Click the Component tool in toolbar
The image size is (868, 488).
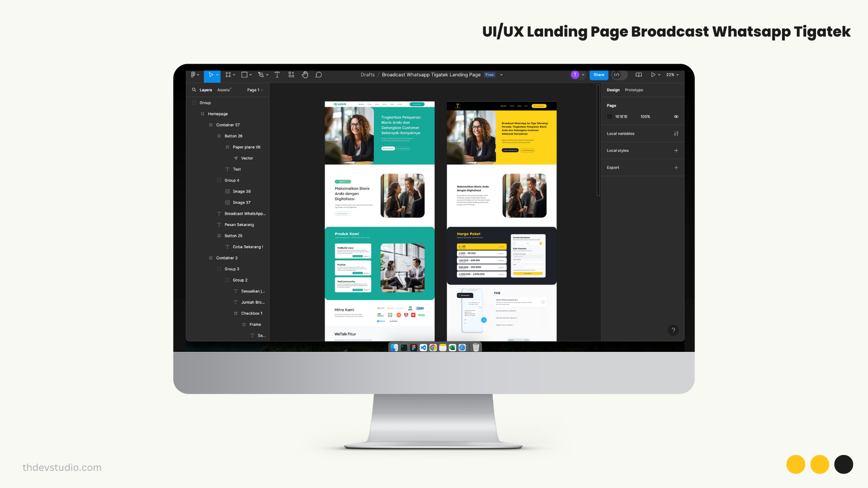pyautogui.click(x=291, y=75)
